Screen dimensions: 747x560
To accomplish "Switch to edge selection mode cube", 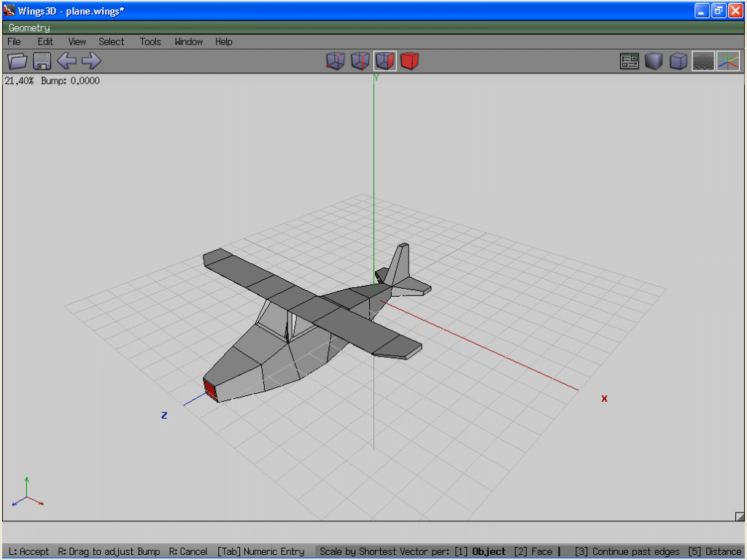I will pyautogui.click(x=360, y=61).
